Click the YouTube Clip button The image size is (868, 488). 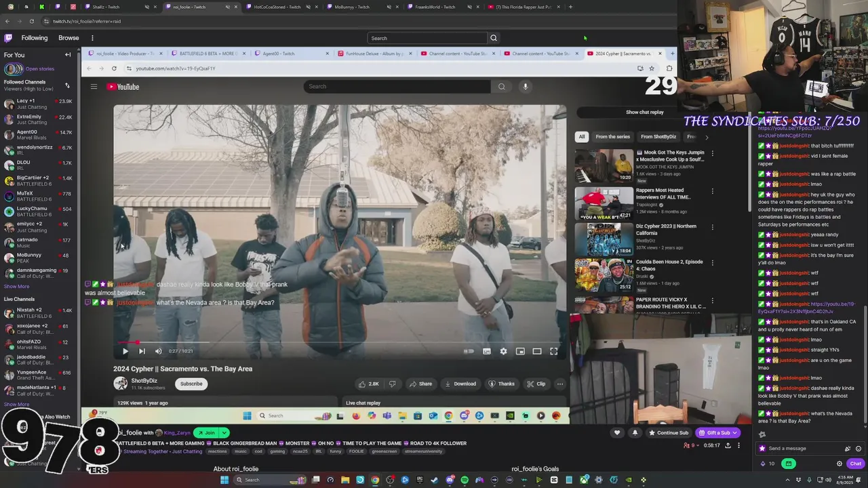pyautogui.click(x=536, y=384)
